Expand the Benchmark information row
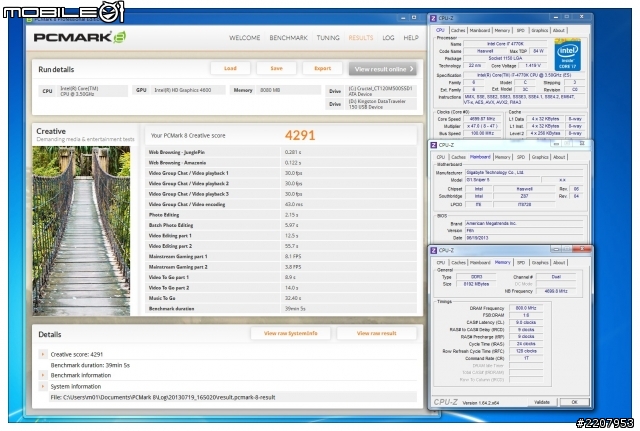Image resolution: width=640 pixels, height=431 pixels. (42, 375)
